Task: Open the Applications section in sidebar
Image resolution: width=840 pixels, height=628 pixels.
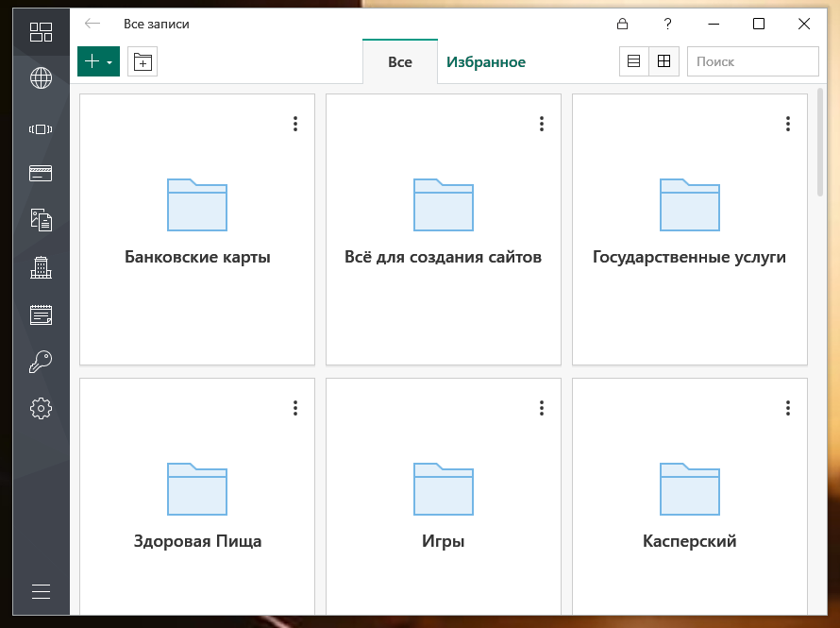Action: (41, 128)
